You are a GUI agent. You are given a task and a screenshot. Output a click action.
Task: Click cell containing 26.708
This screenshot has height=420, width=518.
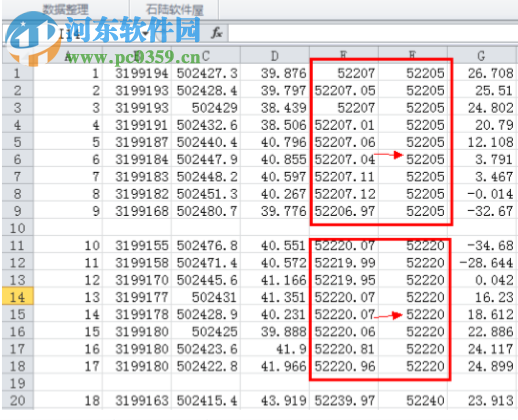coord(481,73)
